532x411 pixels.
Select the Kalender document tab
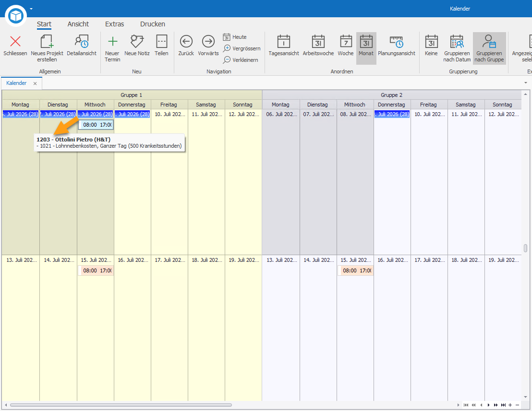click(16, 83)
